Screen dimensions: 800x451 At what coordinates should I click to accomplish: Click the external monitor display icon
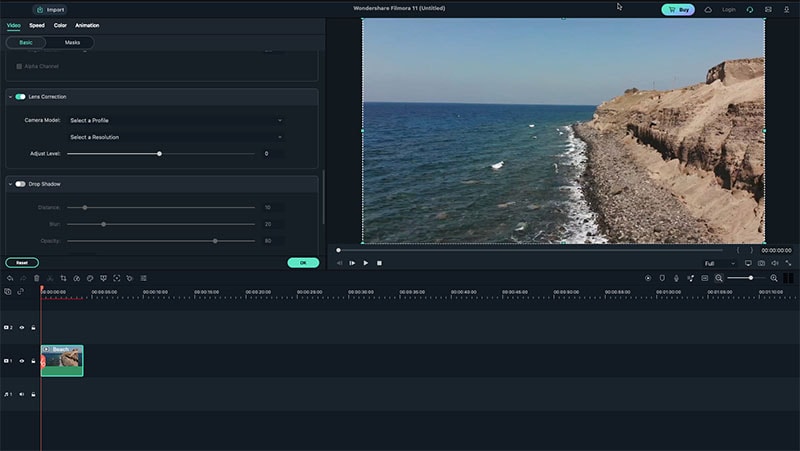[748, 263]
